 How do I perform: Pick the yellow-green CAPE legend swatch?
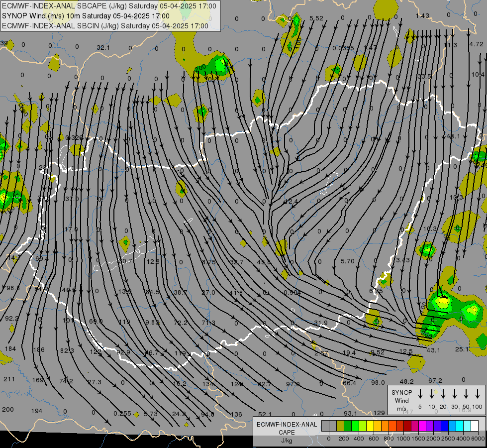click(363, 426)
